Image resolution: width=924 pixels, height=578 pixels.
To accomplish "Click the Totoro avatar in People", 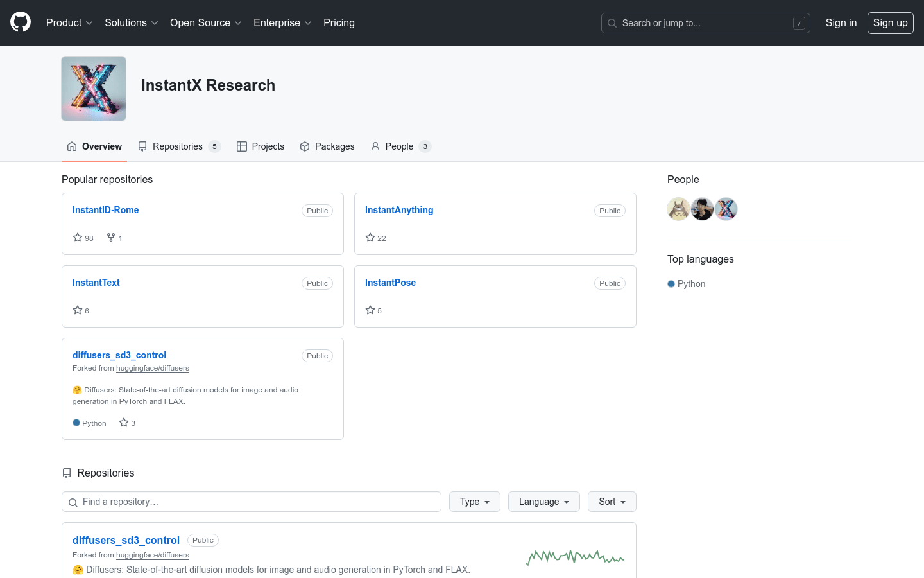I will (678, 209).
